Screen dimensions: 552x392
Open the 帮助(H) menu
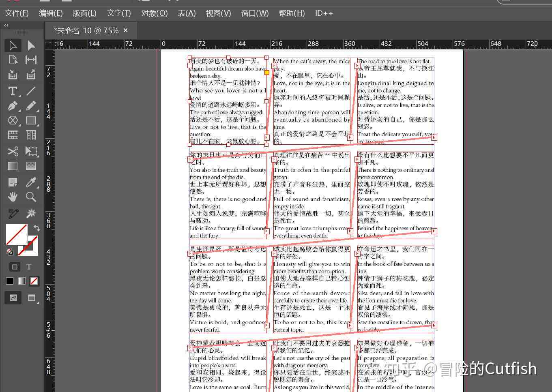point(292,13)
